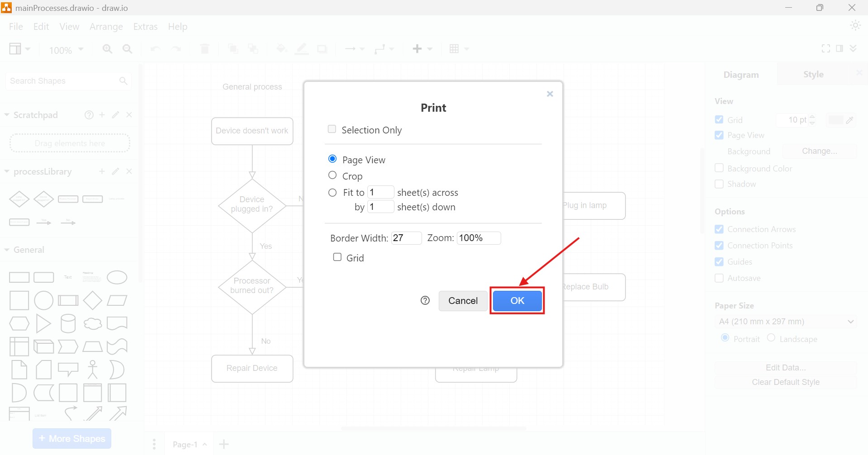This screenshot has height=455, width=868.
Task: Zoom in using the magnifier toolbar icon
Action: pyautogui.click(x=107, y=49)
